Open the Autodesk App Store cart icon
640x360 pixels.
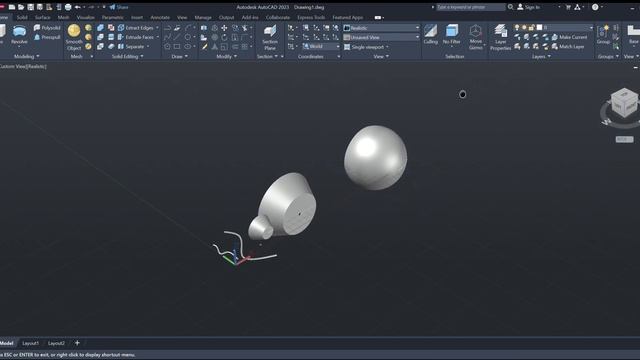(568, 7)
